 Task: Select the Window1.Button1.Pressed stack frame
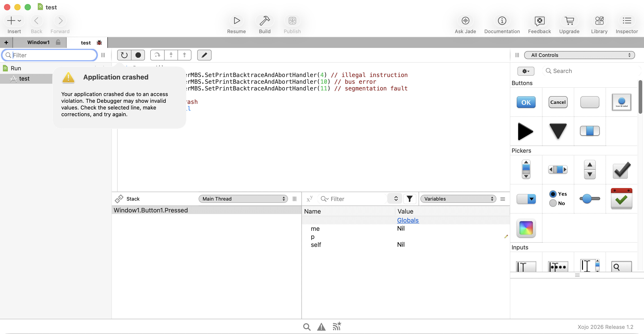point(206,210)
